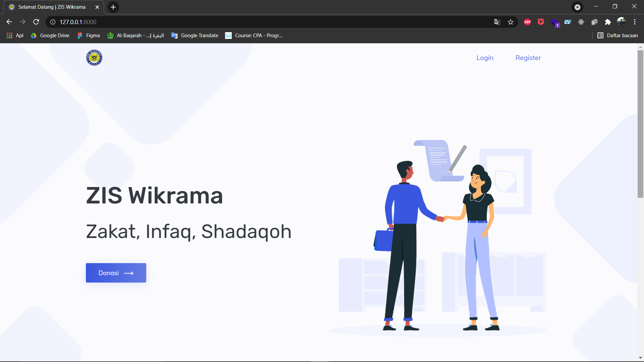Close the Selamat Datang tab

pos(97,7)
